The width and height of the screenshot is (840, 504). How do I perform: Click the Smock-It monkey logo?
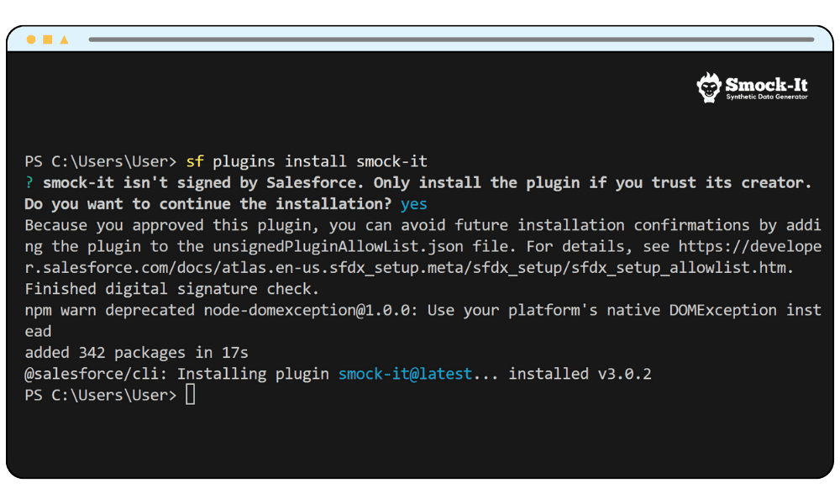pos(709,87)
